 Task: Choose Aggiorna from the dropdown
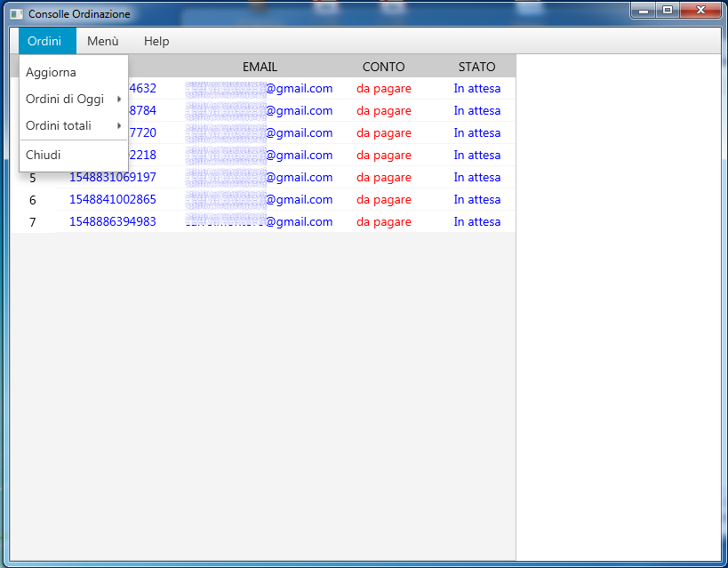tap(74, 73)
